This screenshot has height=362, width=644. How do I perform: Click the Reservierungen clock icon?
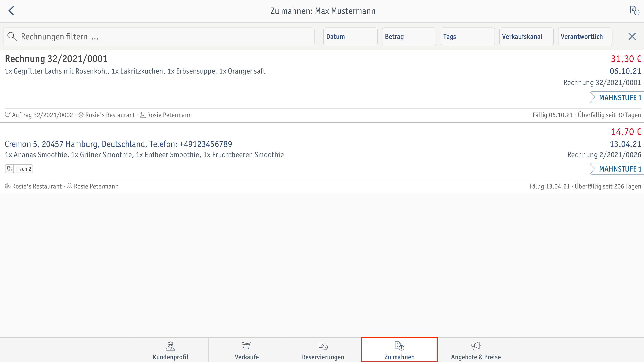323,346
